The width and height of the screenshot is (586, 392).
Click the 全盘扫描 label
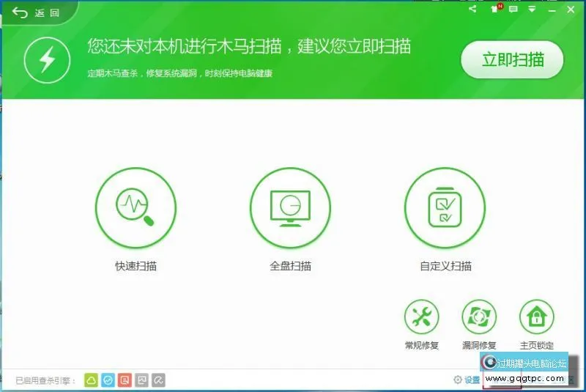(290, 266)
